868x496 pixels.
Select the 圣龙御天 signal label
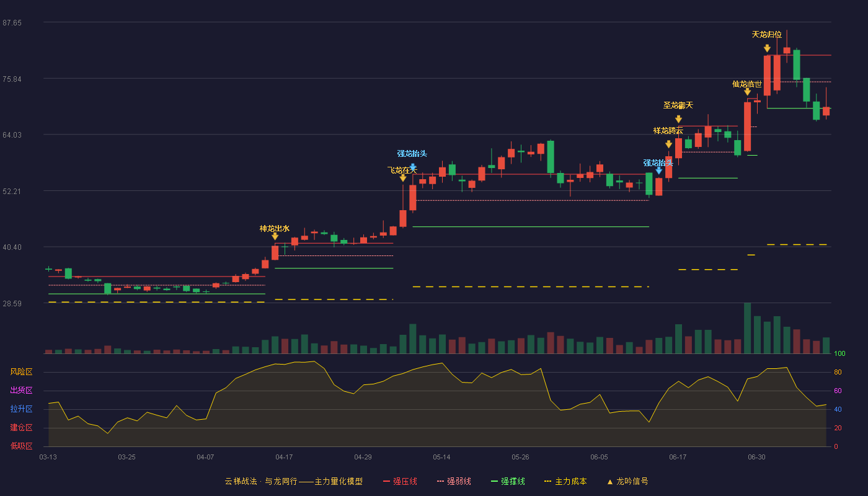point(678,105)
